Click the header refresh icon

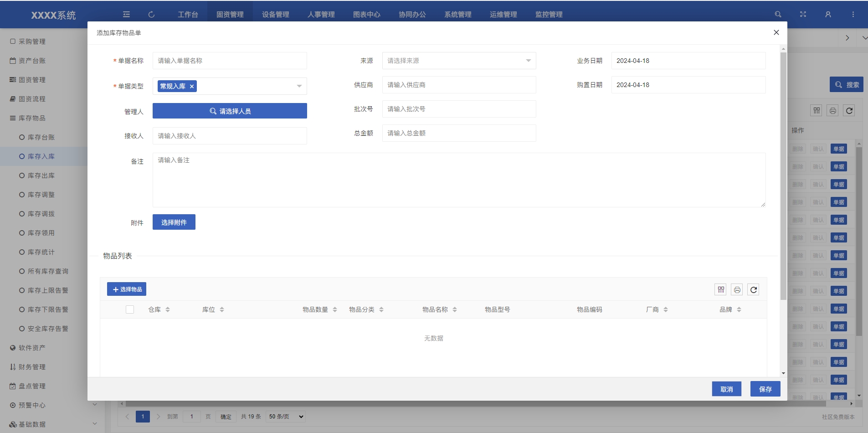coord(151,15)
